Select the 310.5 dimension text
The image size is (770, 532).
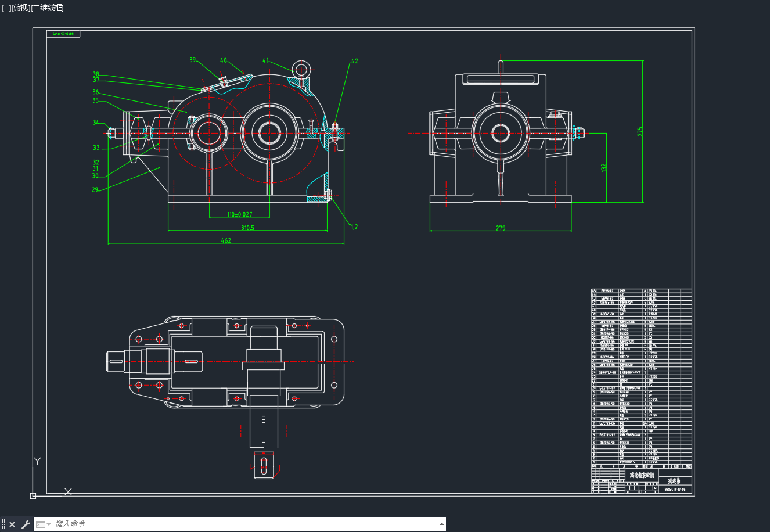(x=248, y=228)
